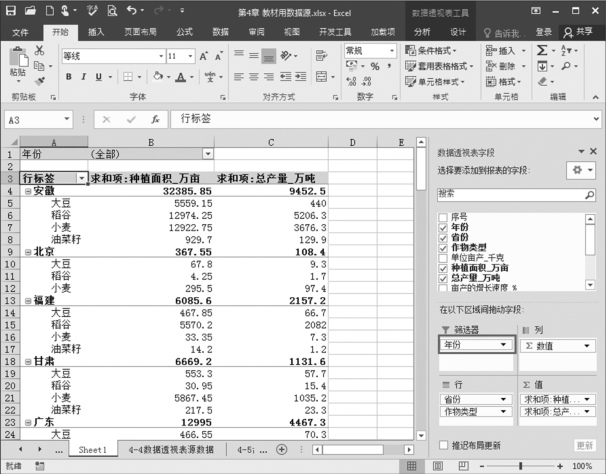Click the 登录 sign-in link
606x474 pixels.
click(543, 32)
